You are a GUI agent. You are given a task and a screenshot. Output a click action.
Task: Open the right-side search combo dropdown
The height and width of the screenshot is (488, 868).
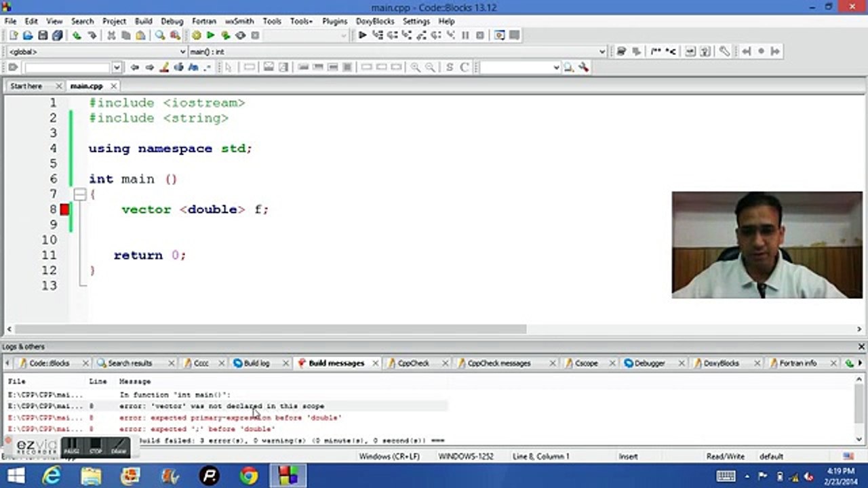[556, 67]
